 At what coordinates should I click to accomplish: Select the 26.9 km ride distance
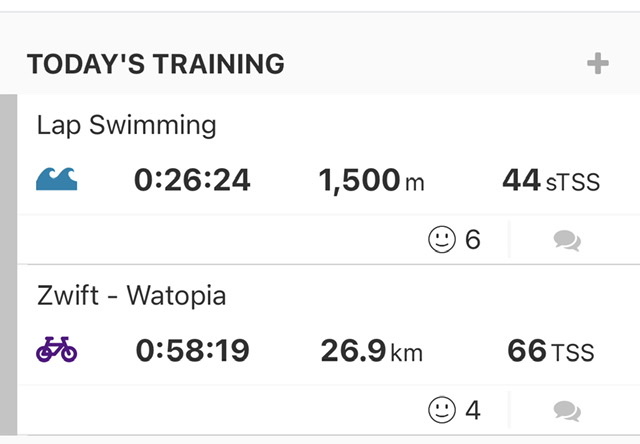[x=371, y=351]
